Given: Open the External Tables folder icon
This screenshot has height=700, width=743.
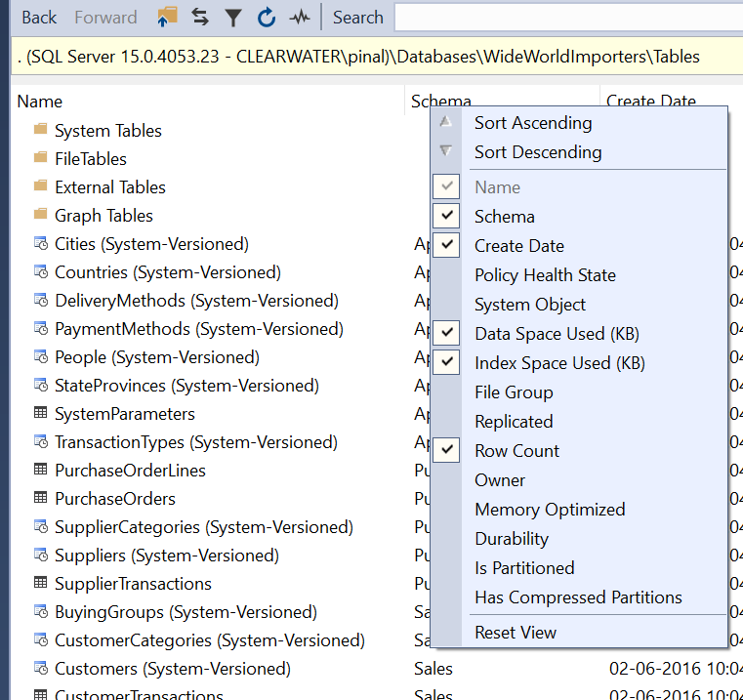Looking at the screenshot, I should pos(41,185).
